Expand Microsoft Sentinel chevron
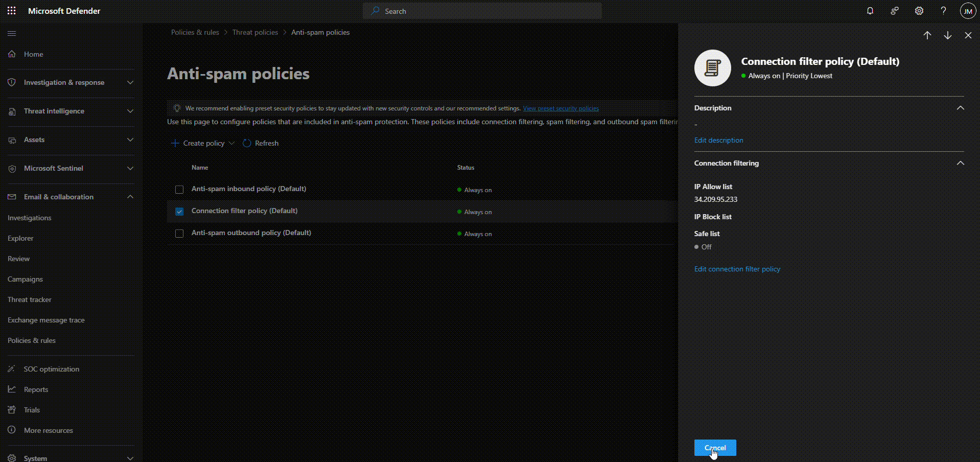Viewport: 980px width, 462px height. [130, 168]
